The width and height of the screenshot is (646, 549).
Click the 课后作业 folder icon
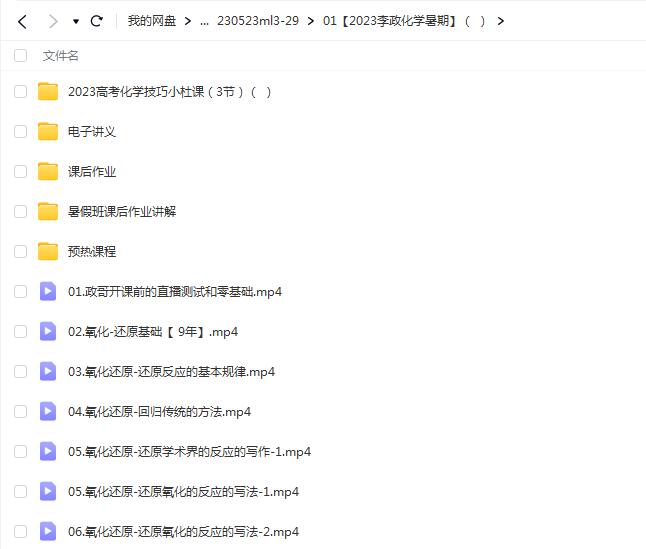(47, 172)
